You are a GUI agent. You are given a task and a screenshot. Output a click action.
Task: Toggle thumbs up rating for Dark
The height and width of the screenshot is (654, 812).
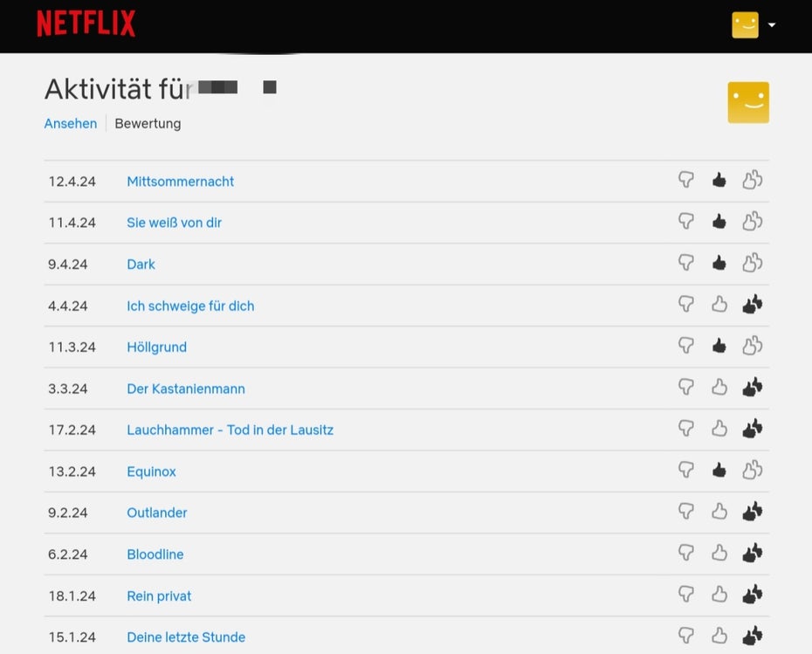coord(719,263)
